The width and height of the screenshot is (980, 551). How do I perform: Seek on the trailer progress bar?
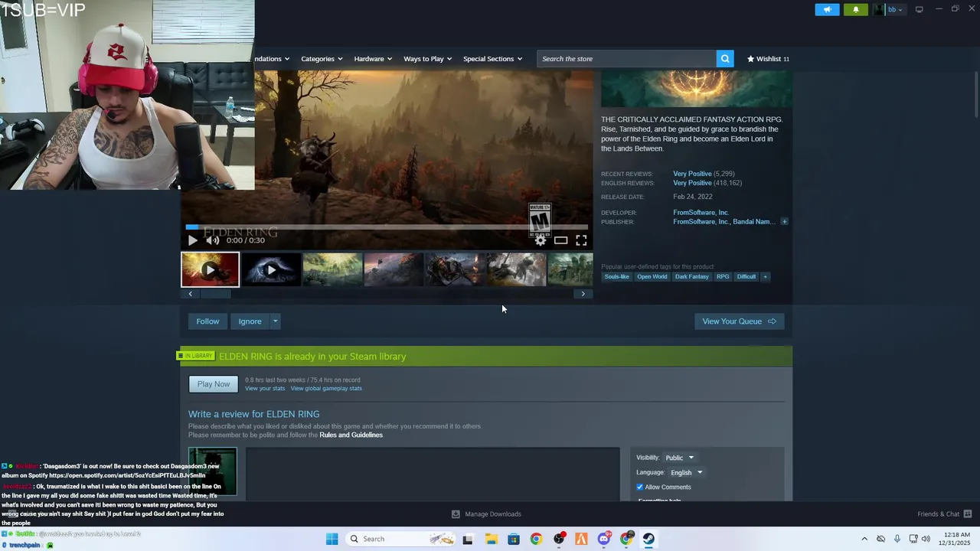(387, 227)
